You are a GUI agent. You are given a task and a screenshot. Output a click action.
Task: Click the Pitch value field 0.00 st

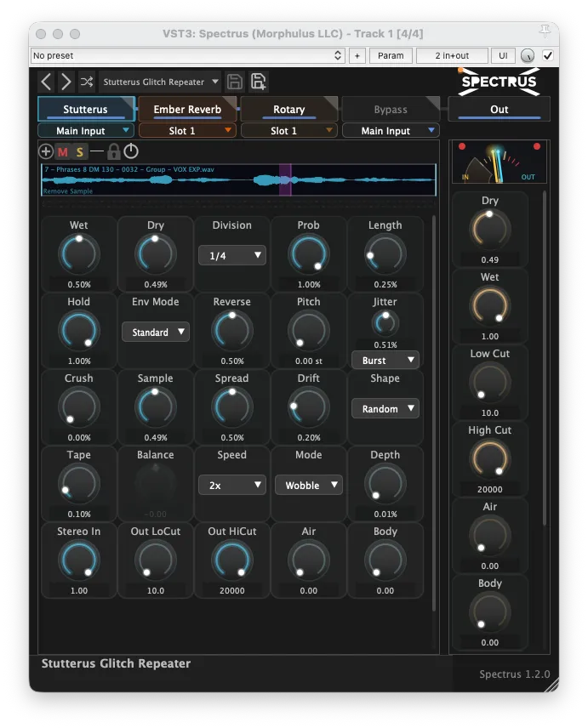(x=309, y=361)
